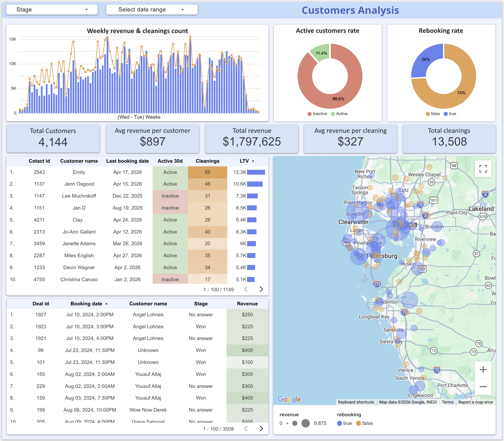Image resolution: width=504 pixels, height=441 pixels.
Task: Zoom out on the map
Action: [x=483, y=387]
